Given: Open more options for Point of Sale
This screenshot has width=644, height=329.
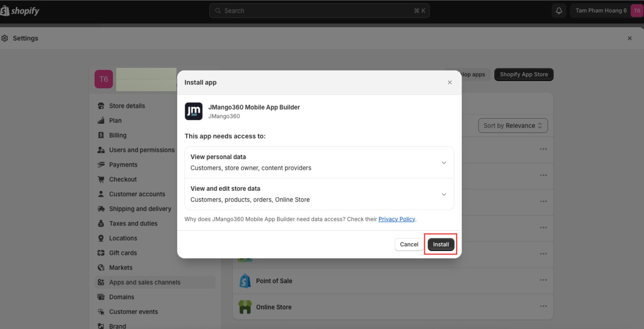Looking at the screenshot, I should tap(543, 280).
